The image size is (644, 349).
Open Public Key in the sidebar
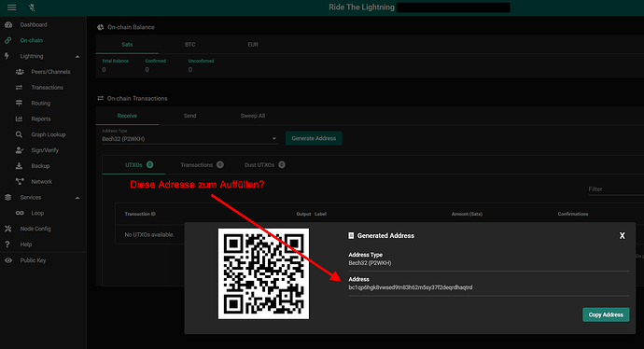33,260
